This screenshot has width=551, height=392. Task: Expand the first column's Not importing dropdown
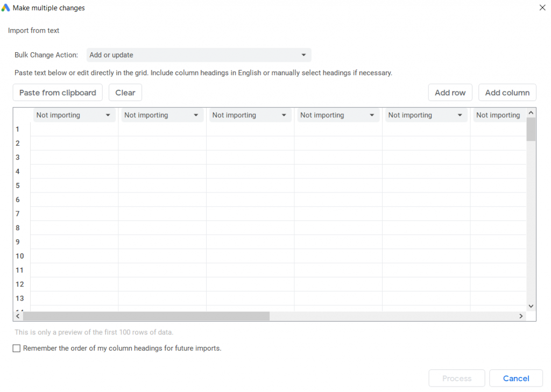point(74,115)
